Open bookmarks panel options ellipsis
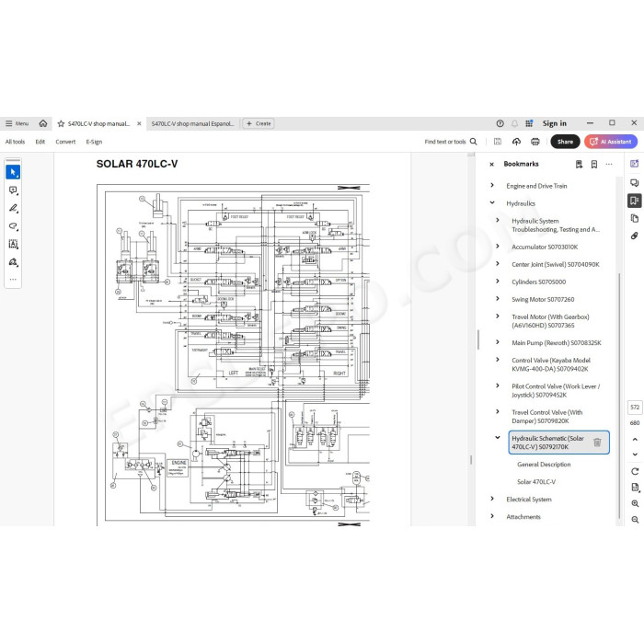Screen dimensions: 644x644 pos(609,165)
